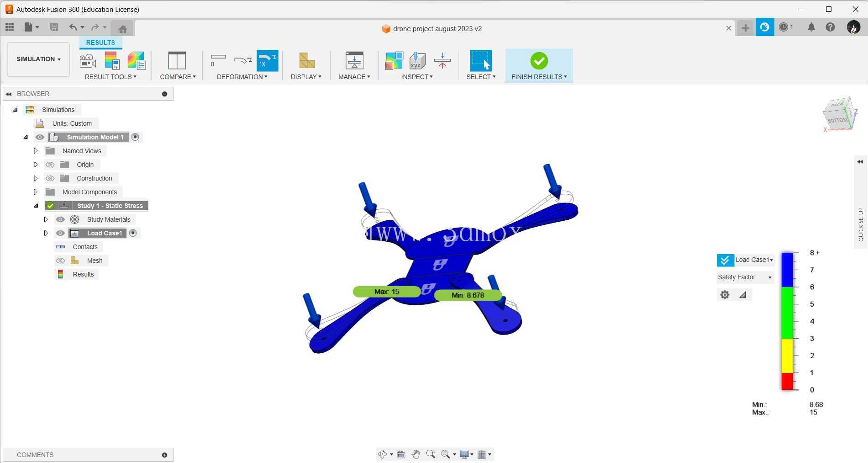Click the Inspect surface probes icon
This screenshot has height=463, width=868.
[x=394, y=60]
